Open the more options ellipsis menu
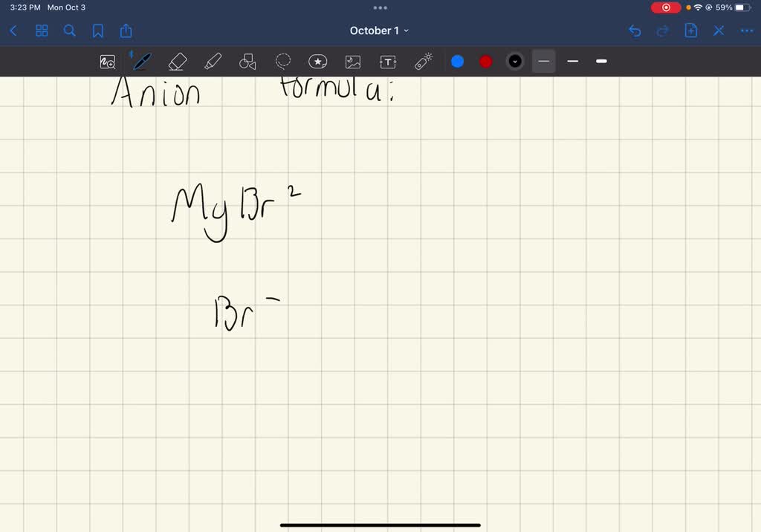 pos(747,30)
